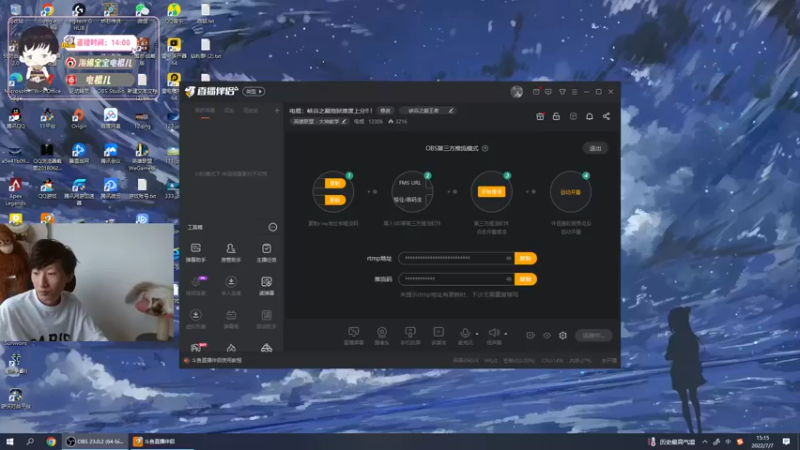Edit the 英雄联盟 category tag

319,121
